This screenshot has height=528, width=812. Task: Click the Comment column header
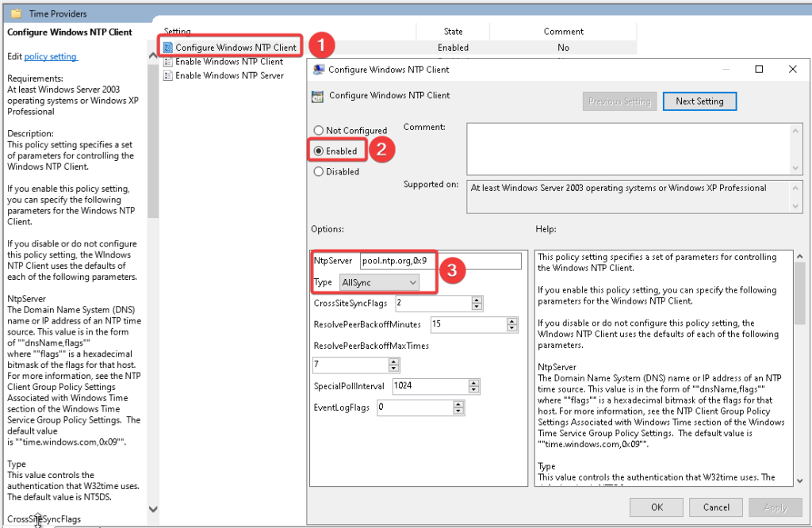(563, 32)
